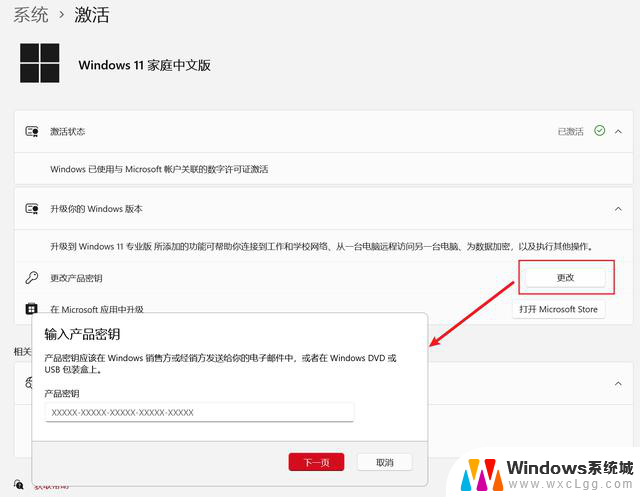Screen dimensions: 640x497
Task: Click the 更改 product key button
Action: [565, 277]
